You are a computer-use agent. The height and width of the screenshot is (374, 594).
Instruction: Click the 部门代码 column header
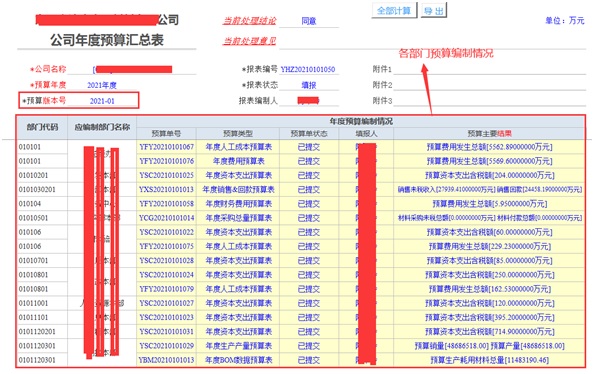coord(42,127)
